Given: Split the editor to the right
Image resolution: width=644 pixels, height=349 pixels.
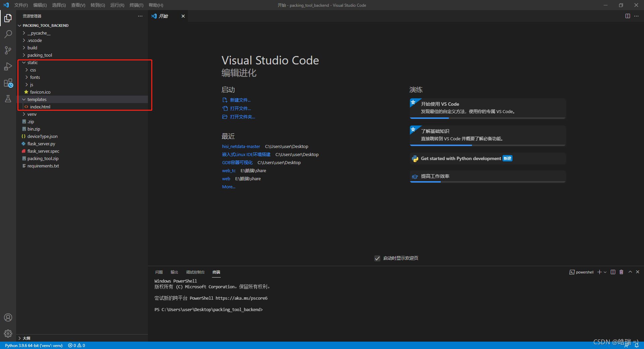Looking at the screenshot, I should pos(628,16).
